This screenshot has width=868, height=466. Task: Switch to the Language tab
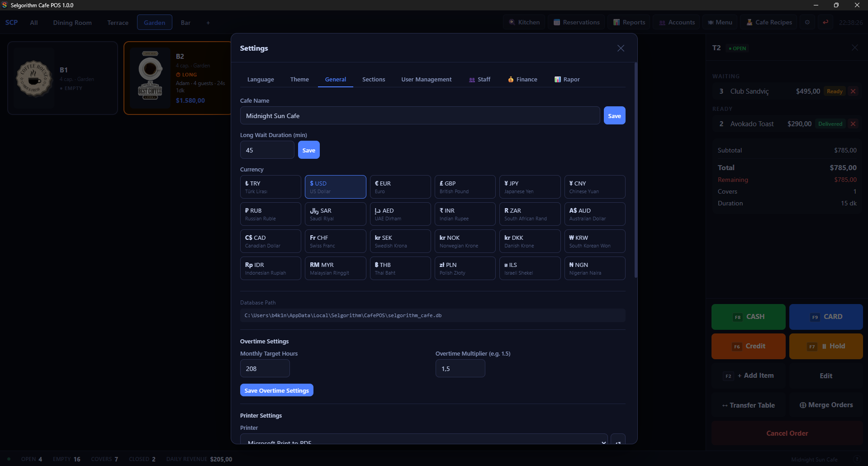[x=261, y=79]
